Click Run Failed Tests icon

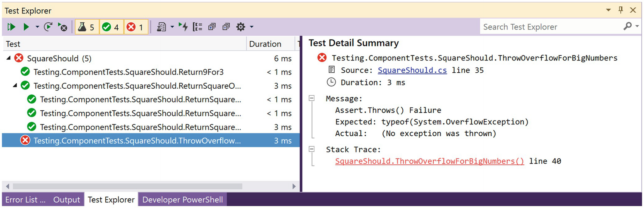coord(62,27)
